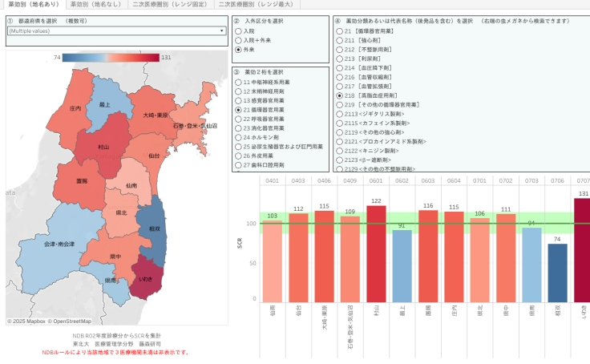The image size is (590, 364).
Task: Open the prefecture (Multiple values) dropdown
Action: coord(112,30)
